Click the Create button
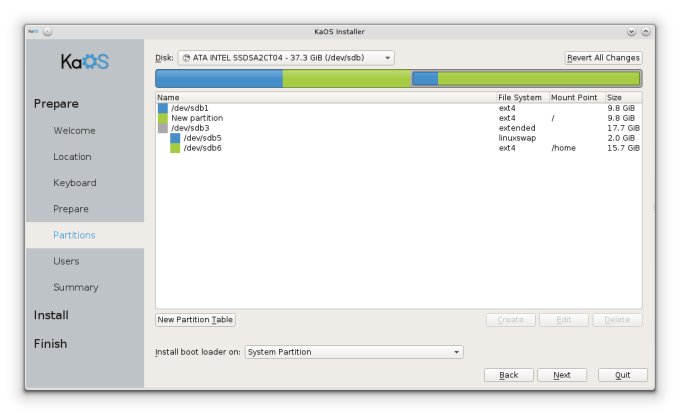The height and width of the screenshot is (415, 680). pyautogui.click(x=510, y=320)
